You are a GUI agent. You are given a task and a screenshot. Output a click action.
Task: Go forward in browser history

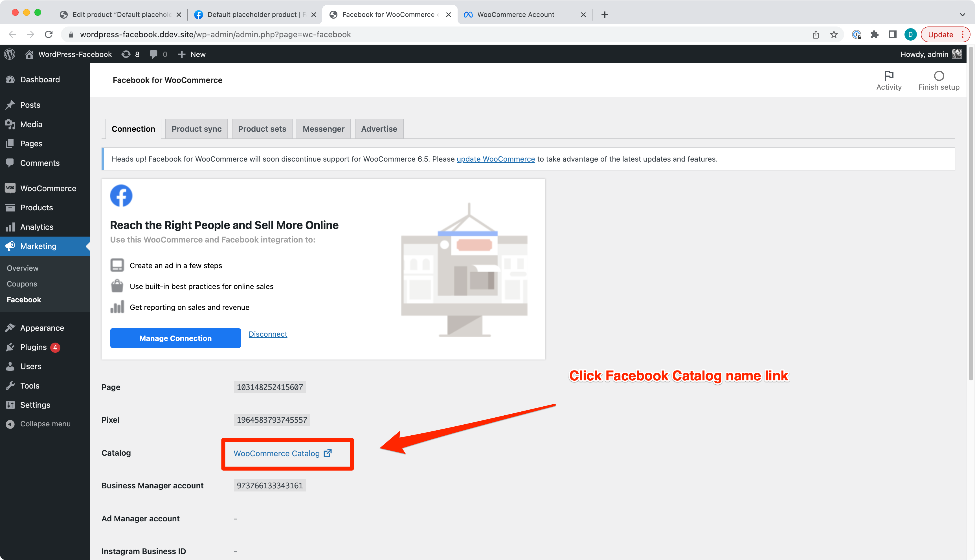pos(30,35)
